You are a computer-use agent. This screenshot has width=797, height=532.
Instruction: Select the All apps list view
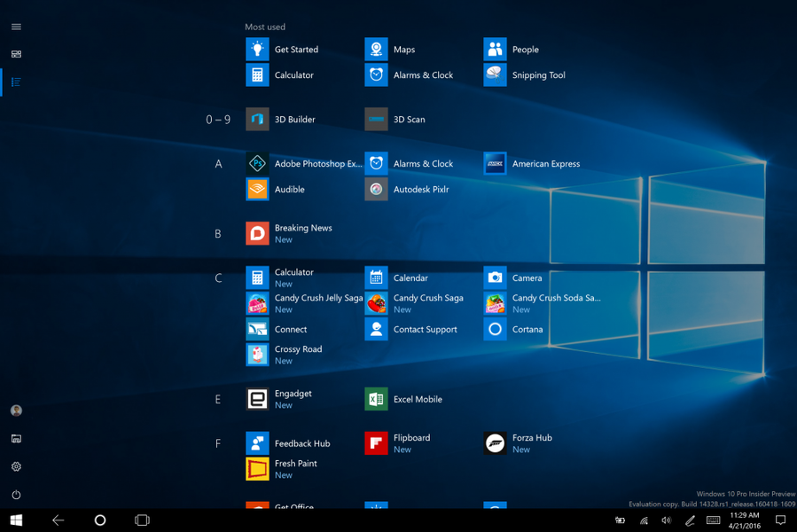[16, 82]
